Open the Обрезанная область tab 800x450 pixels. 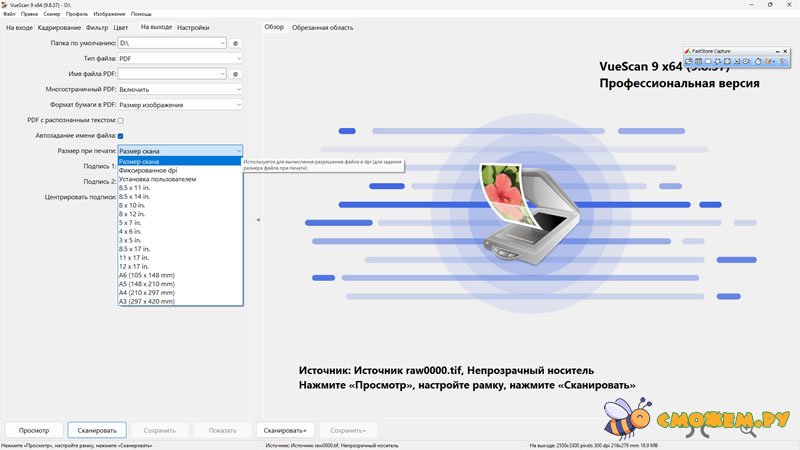click(x=322, y=28)
